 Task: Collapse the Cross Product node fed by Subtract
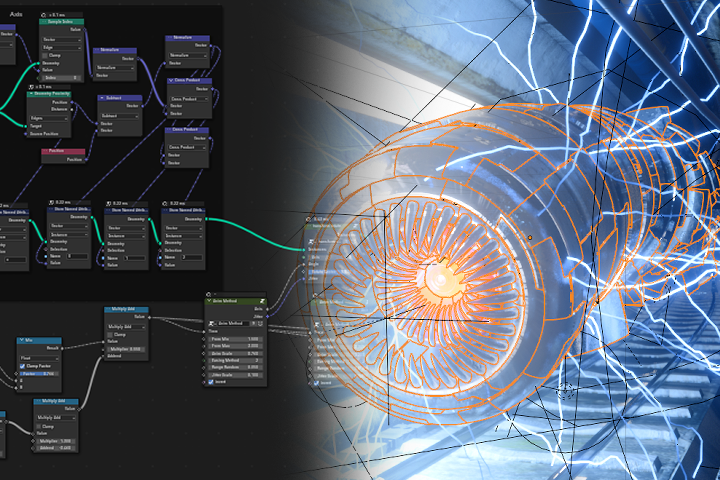[171, 80]
